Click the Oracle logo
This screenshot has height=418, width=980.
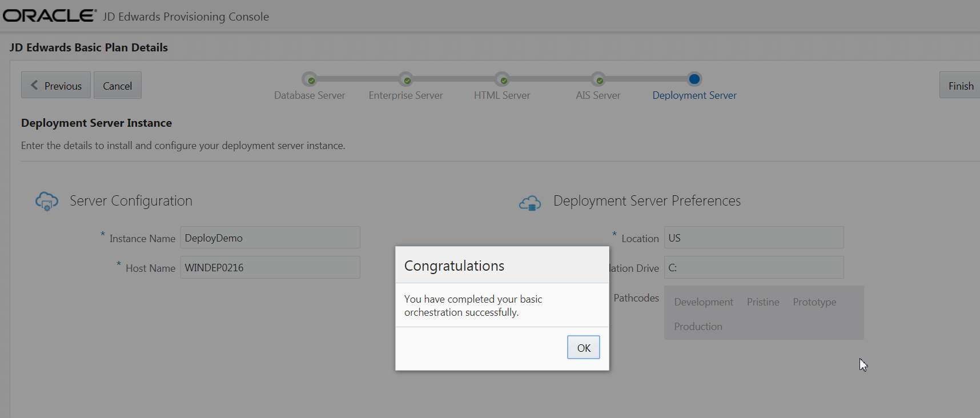(50, 15)
